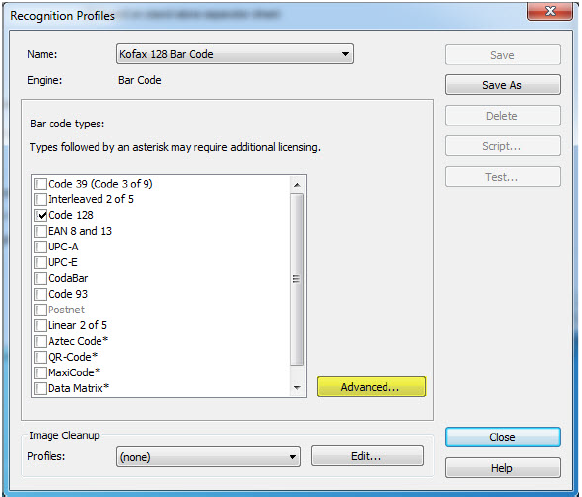582x497 pixels.
Task: Click Edit... for image cleanup profiles
Action: point(367,456)
